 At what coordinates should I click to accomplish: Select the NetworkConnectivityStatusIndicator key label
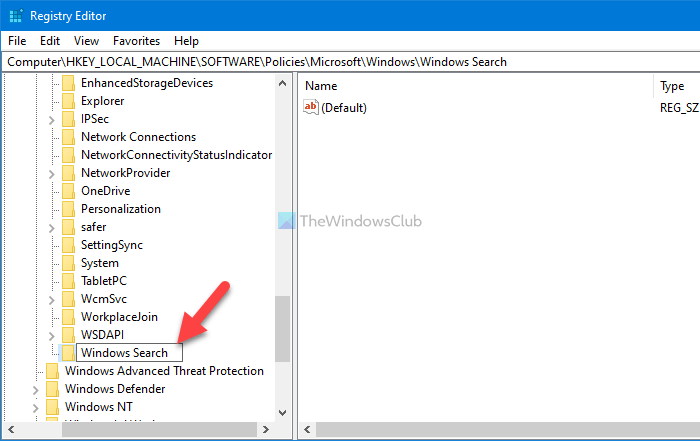click(x=176, y=155)
